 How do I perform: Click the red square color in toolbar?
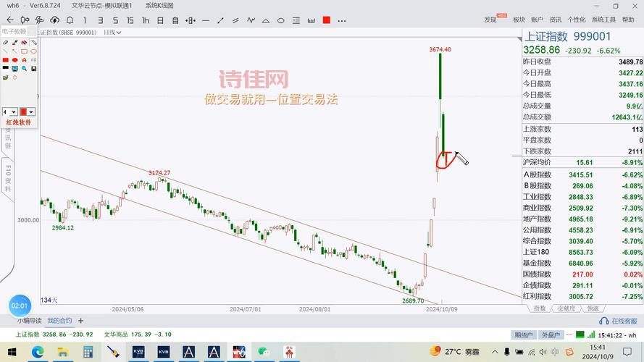pos(327,20)
